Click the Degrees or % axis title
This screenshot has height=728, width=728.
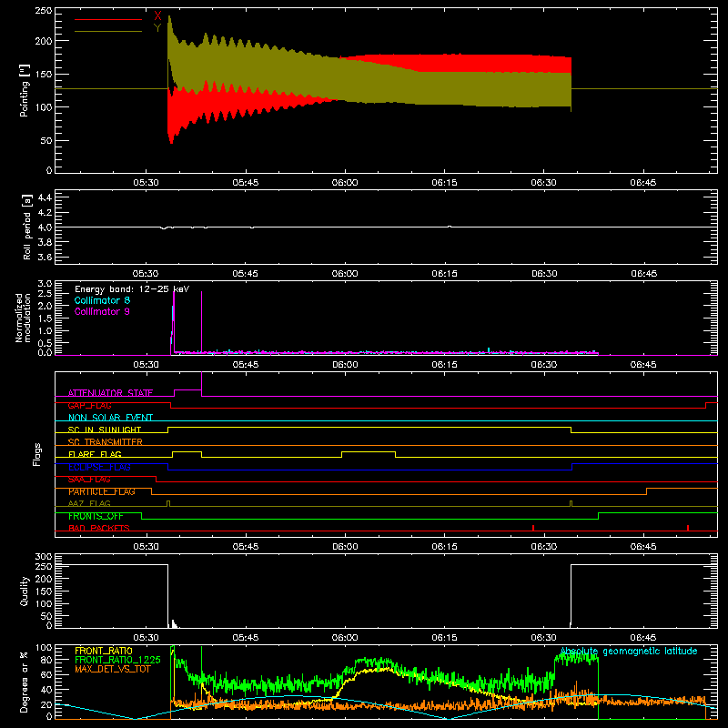pos(25,682)
